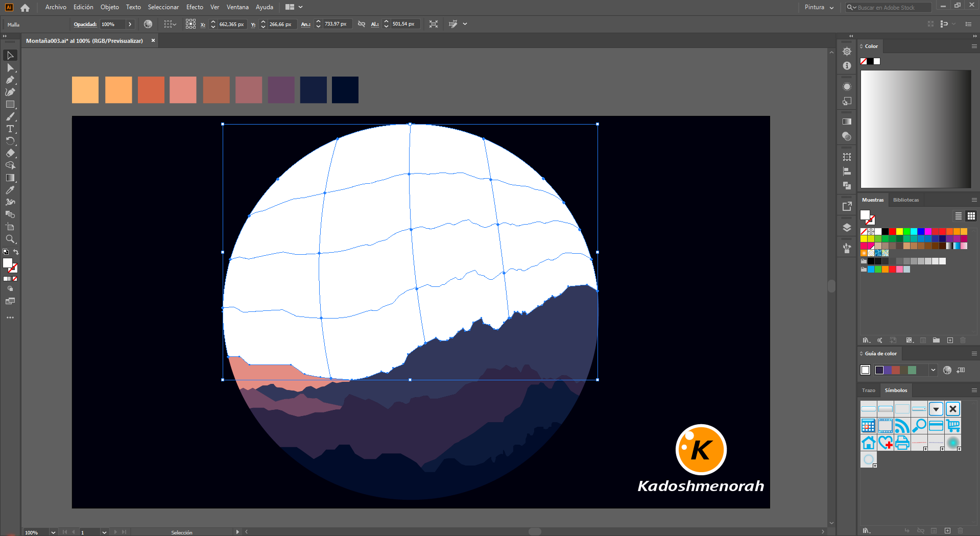The width and height of the screenshot is (980, 536).
Task: Toggle the Change Screen Mode button
Action: [x=10, y=301]
